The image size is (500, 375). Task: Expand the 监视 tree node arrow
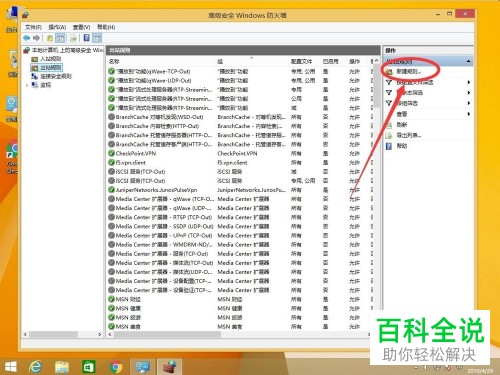pos(27,85)
